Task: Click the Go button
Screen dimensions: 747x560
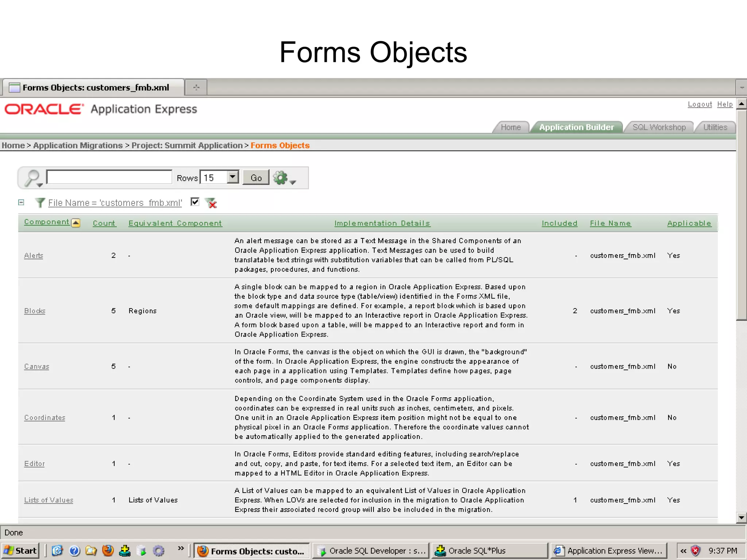Action: [256, 178]
